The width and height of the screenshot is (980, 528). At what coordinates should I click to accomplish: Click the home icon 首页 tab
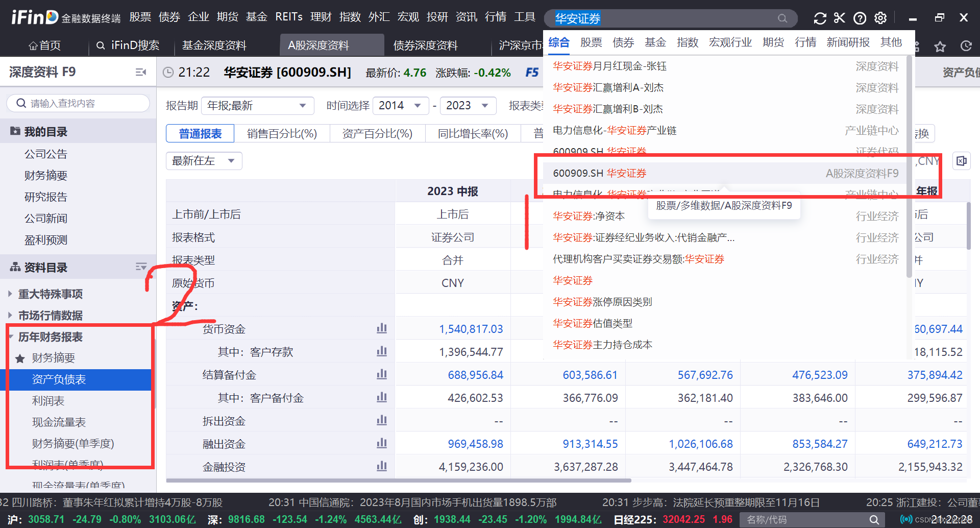[45, 46]
